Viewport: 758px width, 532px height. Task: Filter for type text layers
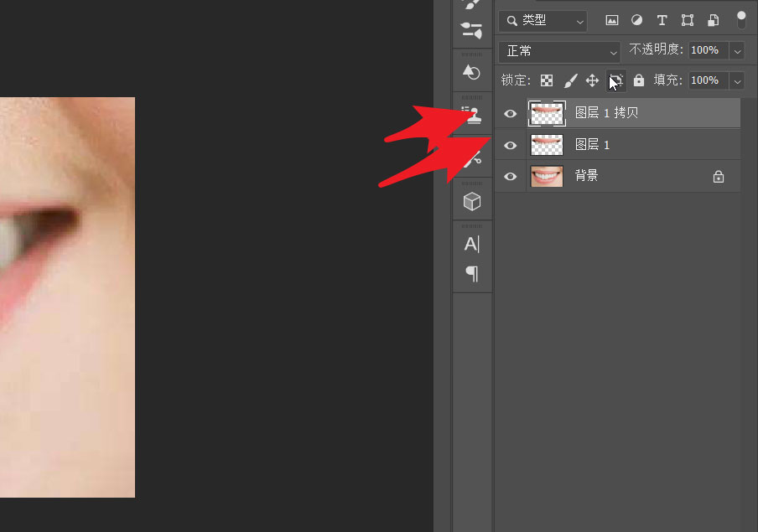pos(662,20)
